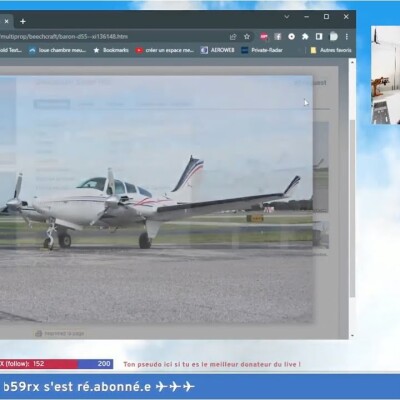Image resolution: width=400 pixels, height=400 pixels.
Task: Click the round white extension icon
Action: click(291, 37)
